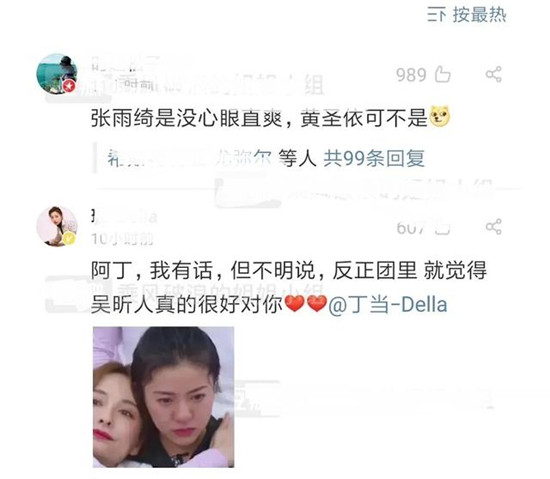This screenshot has width=550, height=479.
Task: Like the comment with 989 likes
Action: (443, 74)
